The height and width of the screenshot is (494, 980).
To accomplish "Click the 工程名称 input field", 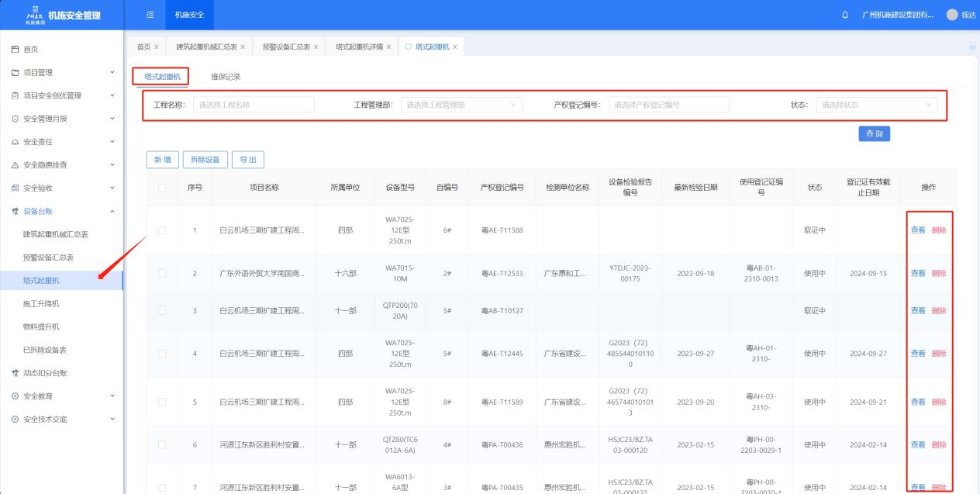I will click(x=254, y=105).
